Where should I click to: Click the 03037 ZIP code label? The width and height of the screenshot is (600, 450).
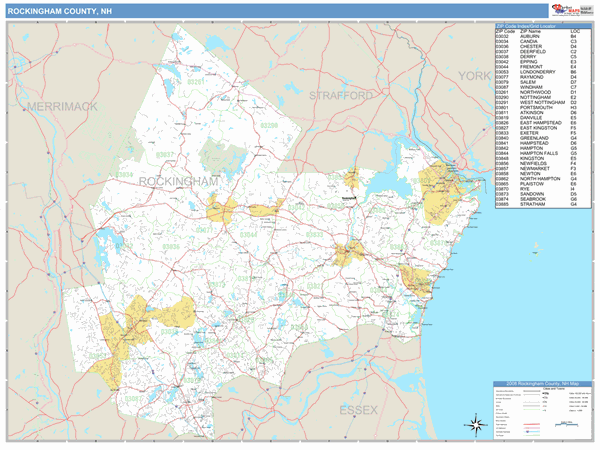pyautogui.click(x=164, y=155)
